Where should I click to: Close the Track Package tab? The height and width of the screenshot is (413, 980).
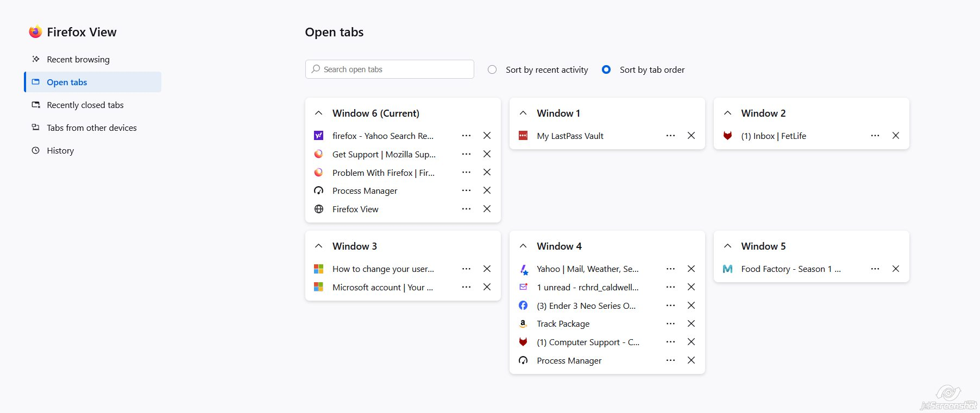691,323
